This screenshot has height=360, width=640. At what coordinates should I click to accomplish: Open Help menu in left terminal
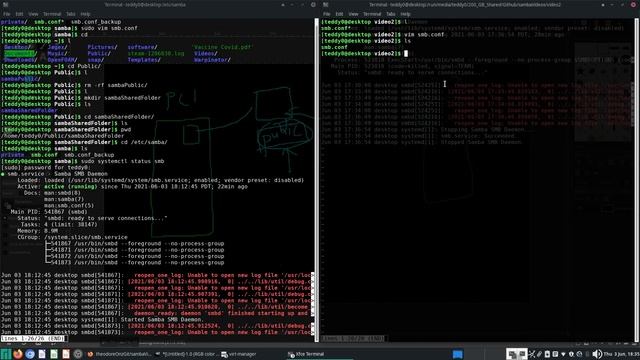pyautogui.click(x=85, y=14)
